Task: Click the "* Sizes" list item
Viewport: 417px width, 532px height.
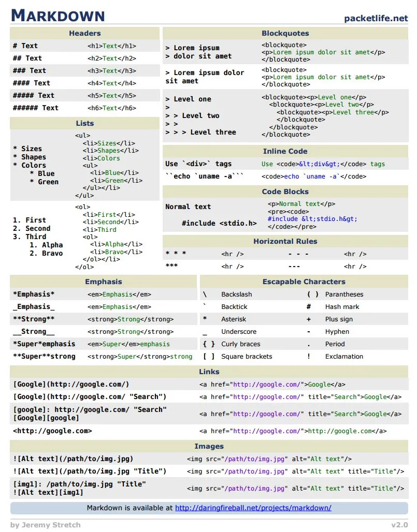Action: (27, 149)
